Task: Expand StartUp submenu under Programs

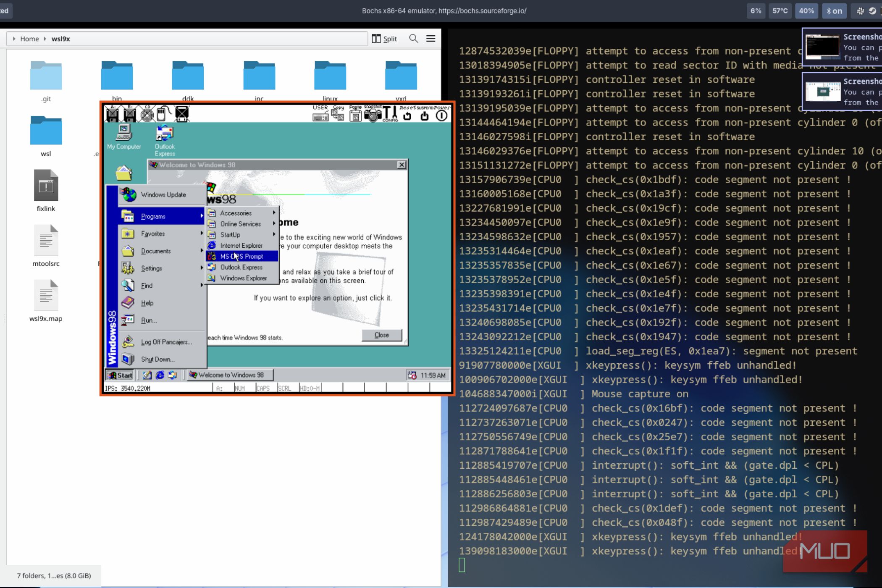Action: tap(242, 235)
